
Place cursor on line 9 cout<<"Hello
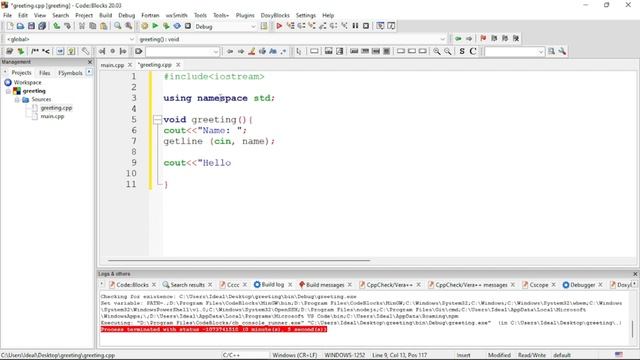(x=197, y=163)
